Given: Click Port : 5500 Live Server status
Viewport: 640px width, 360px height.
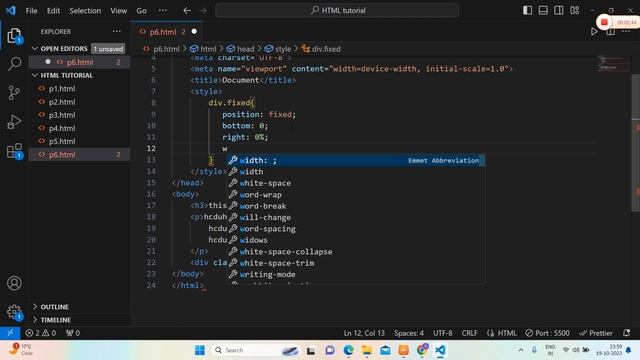Looking at the screenshot, I should (547, 333).
